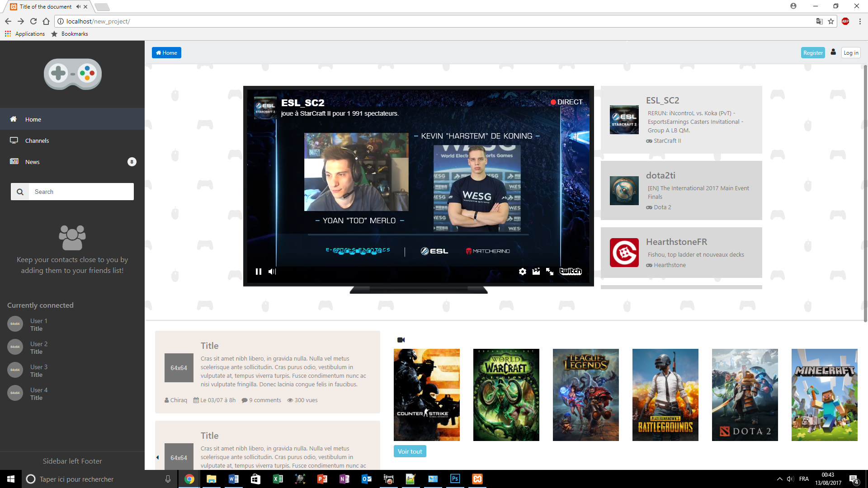Toggle theater mode on the player
The image size is (868, 488).
(x=536, y=272)
